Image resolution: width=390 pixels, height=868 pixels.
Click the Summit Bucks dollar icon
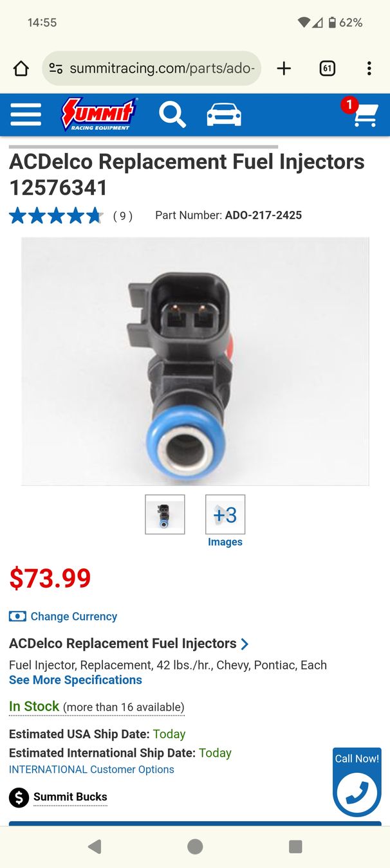pyautogui.click(x=19, y=798)
